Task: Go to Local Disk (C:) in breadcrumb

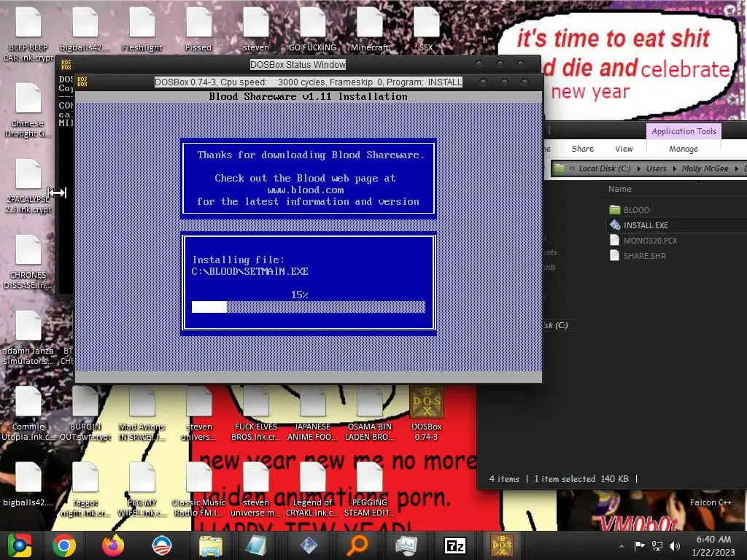Action: coord(605,168)
